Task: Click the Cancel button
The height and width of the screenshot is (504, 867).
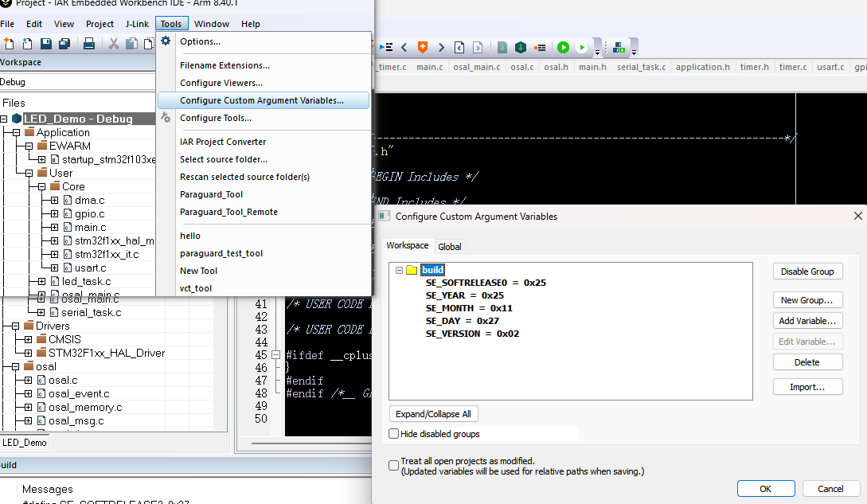Action: pyautogui.click(x=830, y=489)
